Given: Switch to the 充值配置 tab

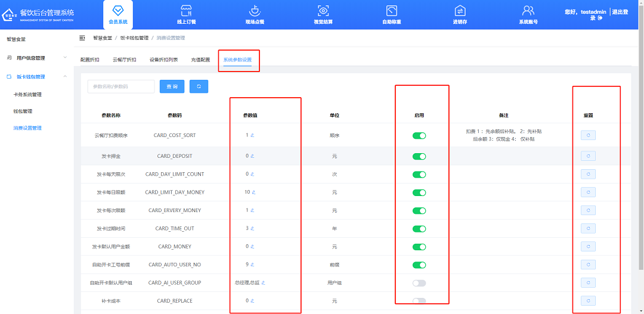Looking at the screenshot, I should [x=200, y=60].
